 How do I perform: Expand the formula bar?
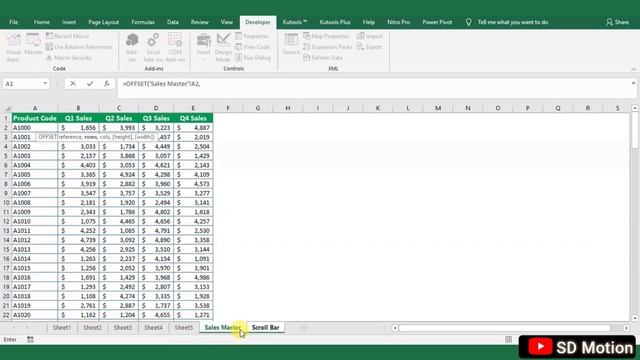pyautogui.click(x=633, y=83)
